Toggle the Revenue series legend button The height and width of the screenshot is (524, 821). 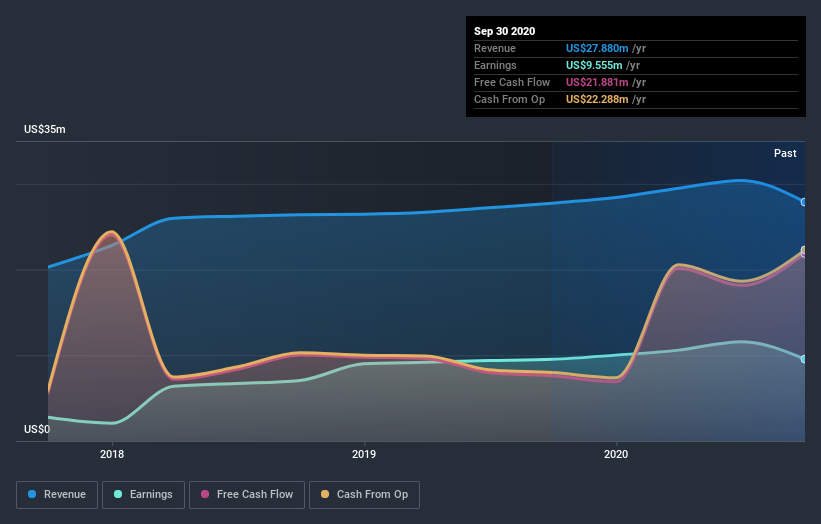(57, 495)
